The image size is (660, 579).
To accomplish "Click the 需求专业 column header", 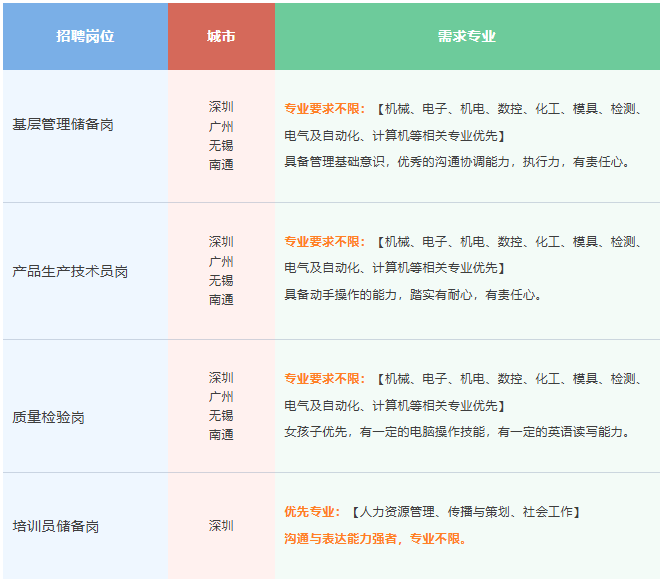I will click(467, 36).
